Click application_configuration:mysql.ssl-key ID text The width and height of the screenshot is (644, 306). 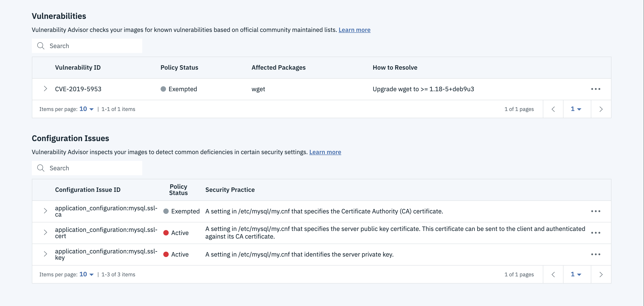pos(106,254)
